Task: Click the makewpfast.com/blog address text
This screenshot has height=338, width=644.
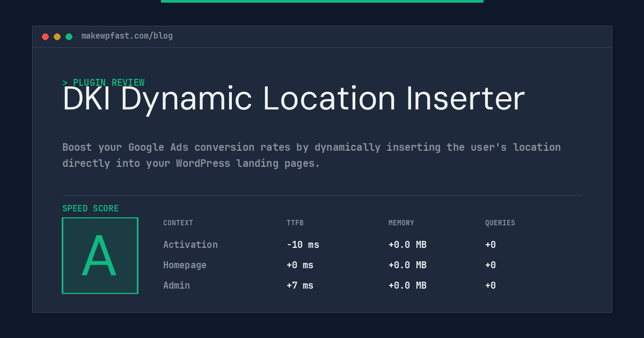Action: [x=127, y=36]
